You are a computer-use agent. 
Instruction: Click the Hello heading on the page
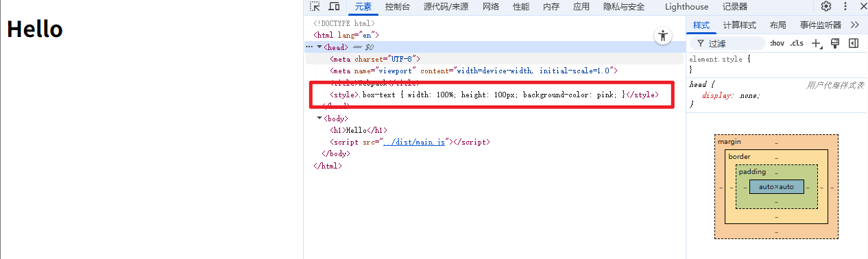[x=35, y=29]
